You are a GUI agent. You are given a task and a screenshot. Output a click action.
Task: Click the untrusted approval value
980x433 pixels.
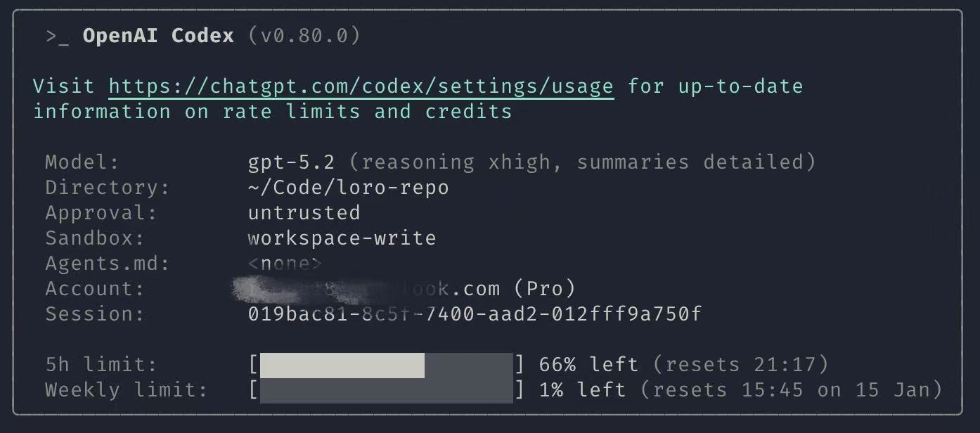304,213
